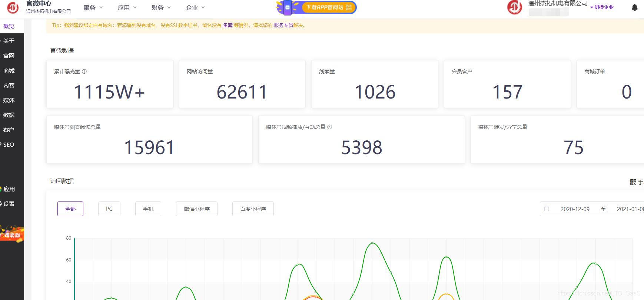Select the 微信小程序 traffic filter
Viewport: 644px width, 300px height.
pyautogui.click(x=197, y=209)
